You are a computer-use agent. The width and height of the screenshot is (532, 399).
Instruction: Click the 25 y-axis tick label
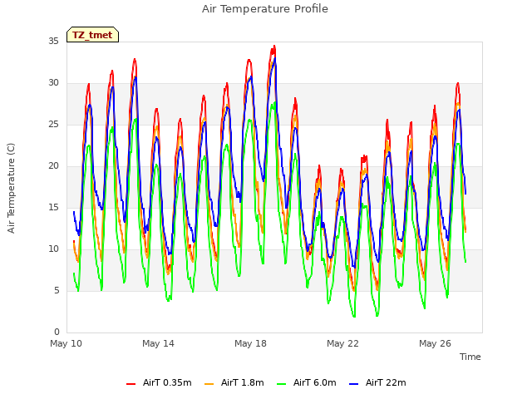click(53, 125)
